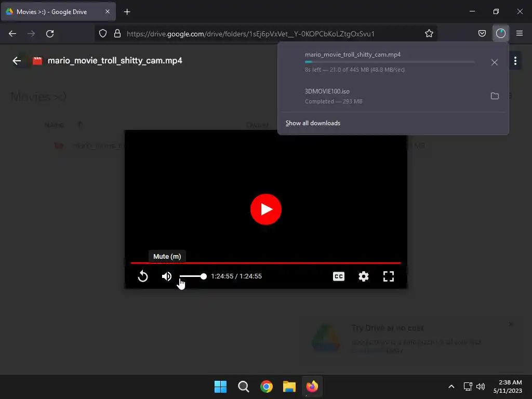View site information padlock icon
Screen dimensions: 532x399
pos(117,34)
